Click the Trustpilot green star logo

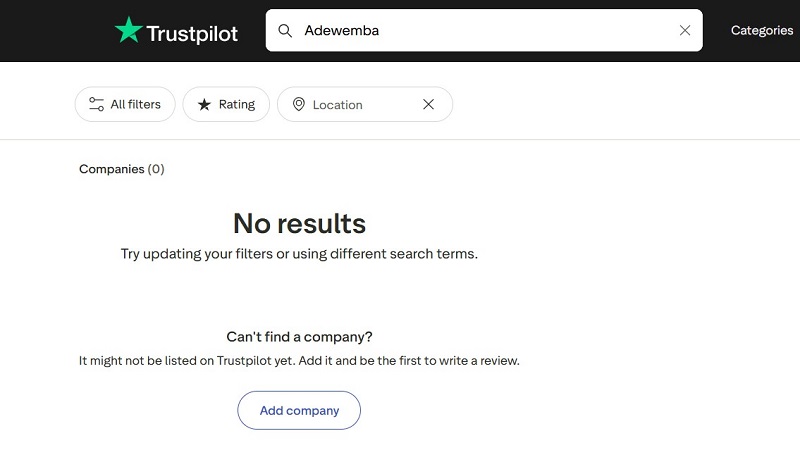pyautogui.click(x=129, y=31)
